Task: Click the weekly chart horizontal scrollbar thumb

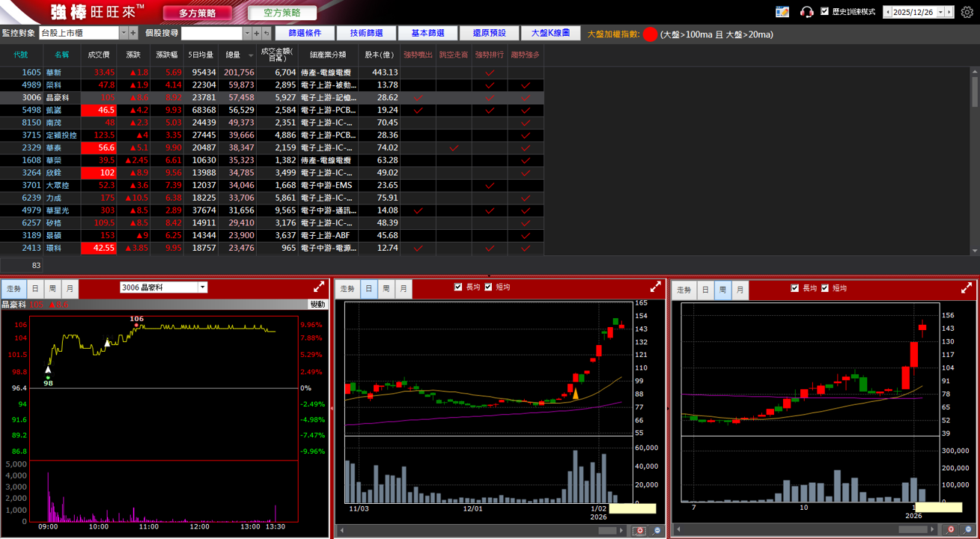Action: click(913, 530)
